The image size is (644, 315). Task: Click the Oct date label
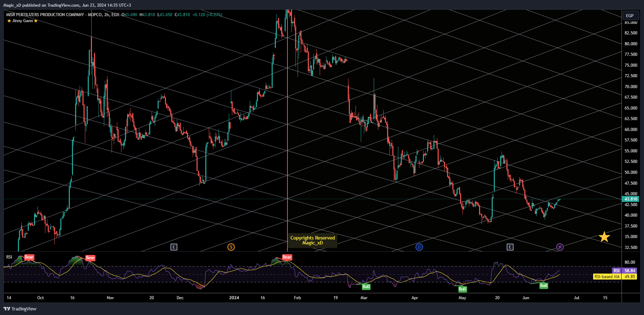[41, 298]
